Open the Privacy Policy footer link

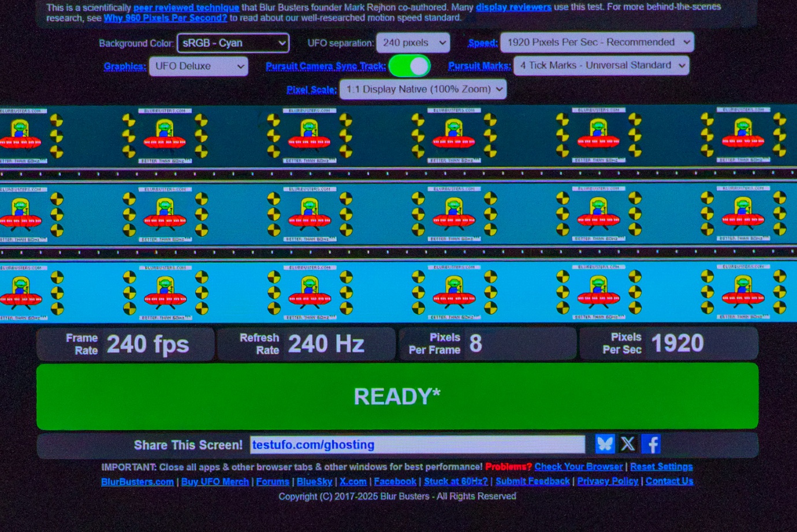tap(608, 481)
